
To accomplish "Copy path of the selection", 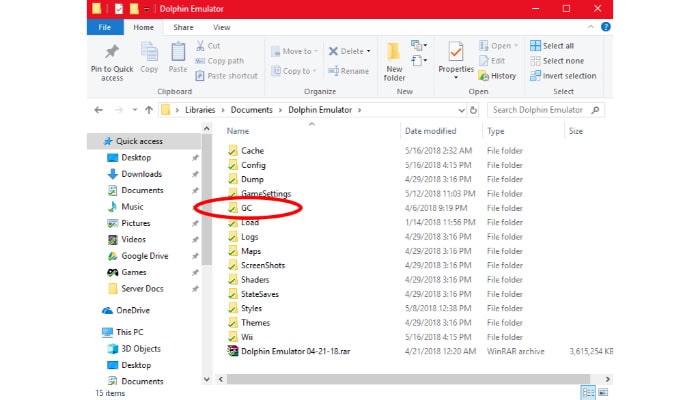I will point(220,61).
